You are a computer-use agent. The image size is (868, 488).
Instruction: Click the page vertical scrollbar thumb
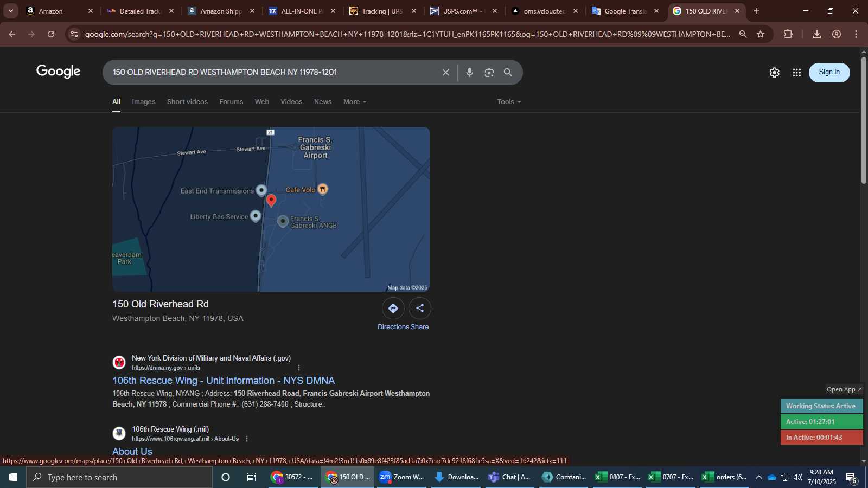(864, 119)
